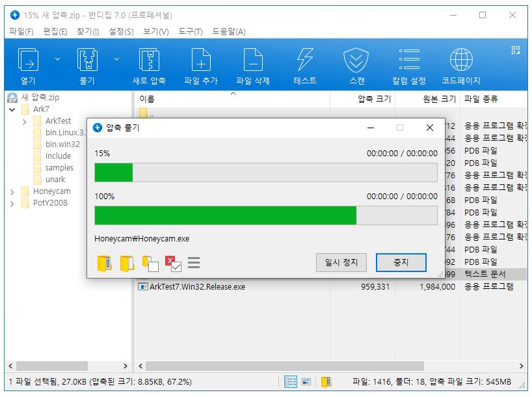
Task: Click the tree pane scroll right arrow
Action: 126,366
